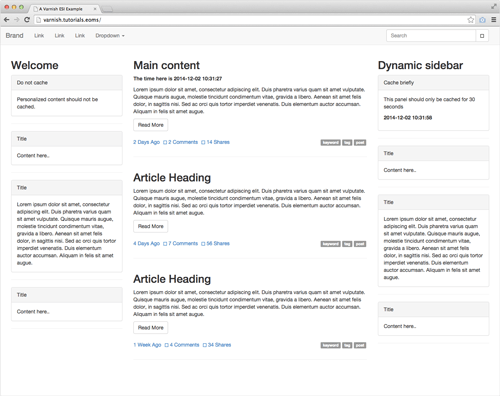Click the 'keyword' tag in the 4 Days Ago row
500x396 pixels.
pyautogui.click(x=330, y=244)
